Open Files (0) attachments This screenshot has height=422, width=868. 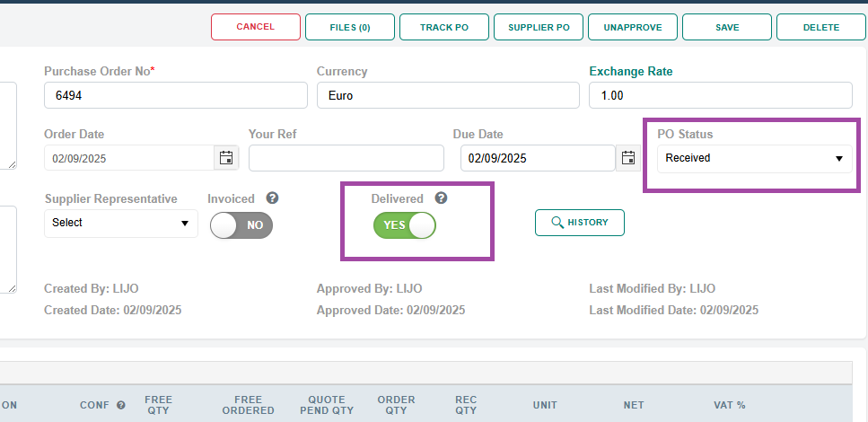click(350, 27)
